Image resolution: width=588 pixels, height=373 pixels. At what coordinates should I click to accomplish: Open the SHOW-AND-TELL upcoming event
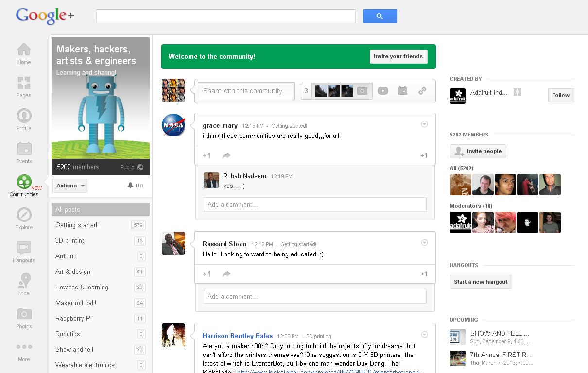[500, 333]
